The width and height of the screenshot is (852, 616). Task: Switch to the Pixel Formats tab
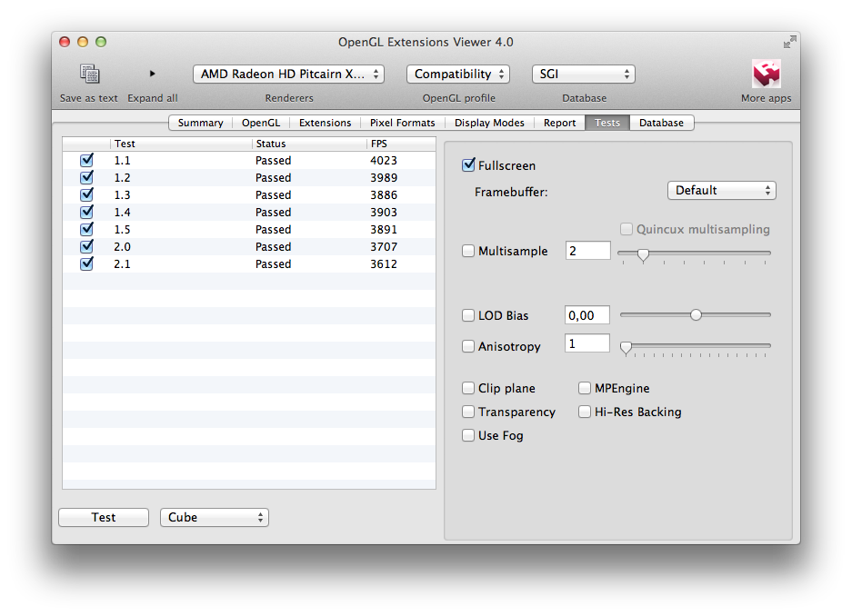click(x=403, y=123)
